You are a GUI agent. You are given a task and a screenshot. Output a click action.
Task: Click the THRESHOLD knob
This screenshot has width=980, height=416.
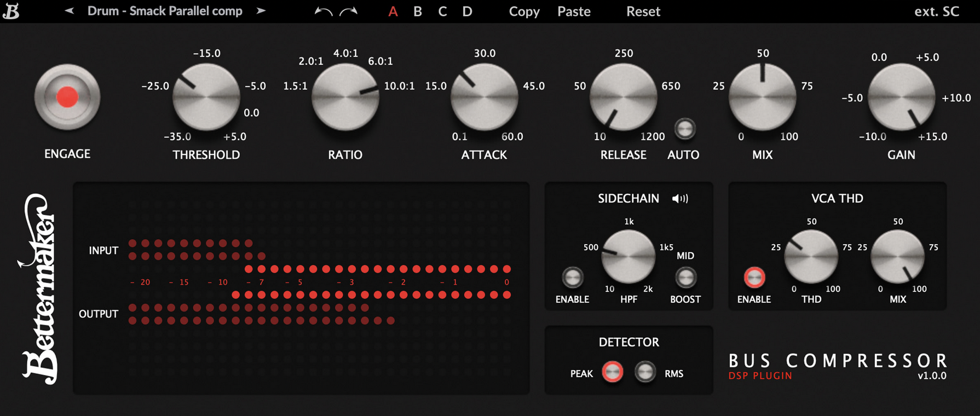tap(206, 97)
